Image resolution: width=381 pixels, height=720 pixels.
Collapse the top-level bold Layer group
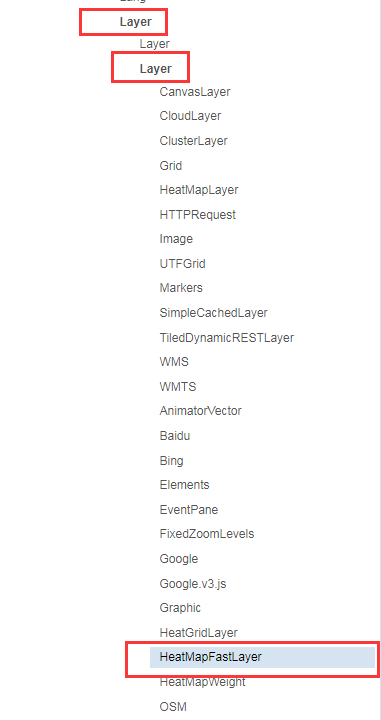pyautogui.click(x=135, y=22)
